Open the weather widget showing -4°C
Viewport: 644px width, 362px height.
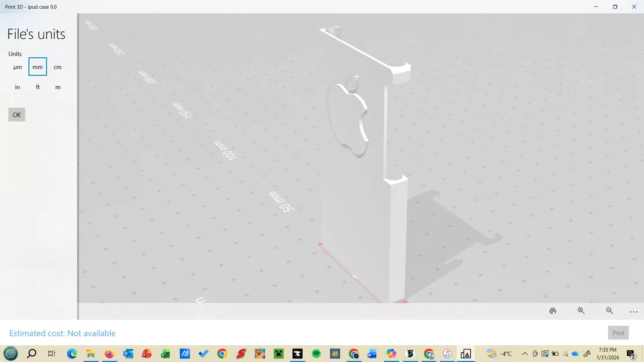coord(499,353)
